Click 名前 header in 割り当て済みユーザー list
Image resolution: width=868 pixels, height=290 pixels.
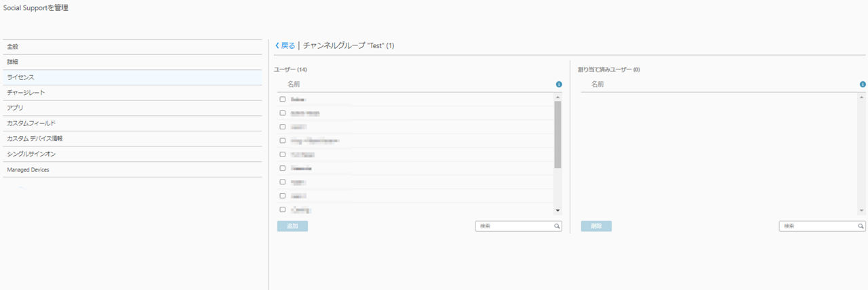[x=597, y=85]
